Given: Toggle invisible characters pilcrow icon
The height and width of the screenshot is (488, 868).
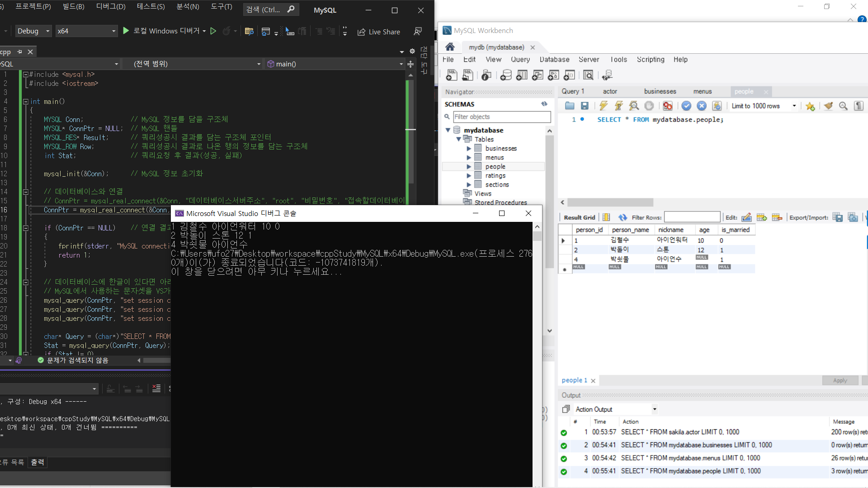Looking at the screenshot, I should pos(859,106).
